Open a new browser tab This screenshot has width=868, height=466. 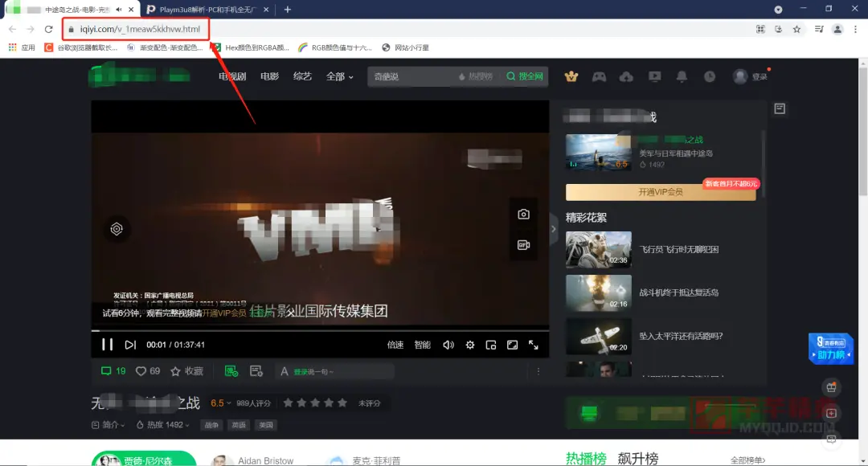click(287, 10)
